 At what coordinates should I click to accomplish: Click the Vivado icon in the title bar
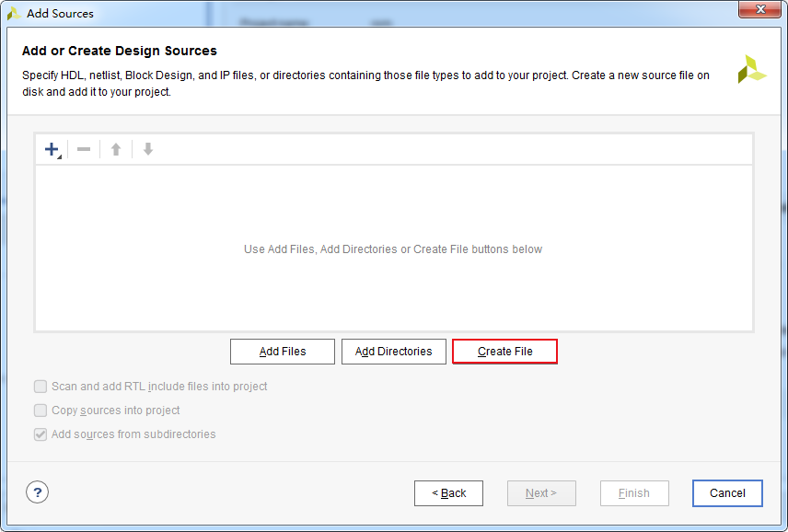point(14,14)
